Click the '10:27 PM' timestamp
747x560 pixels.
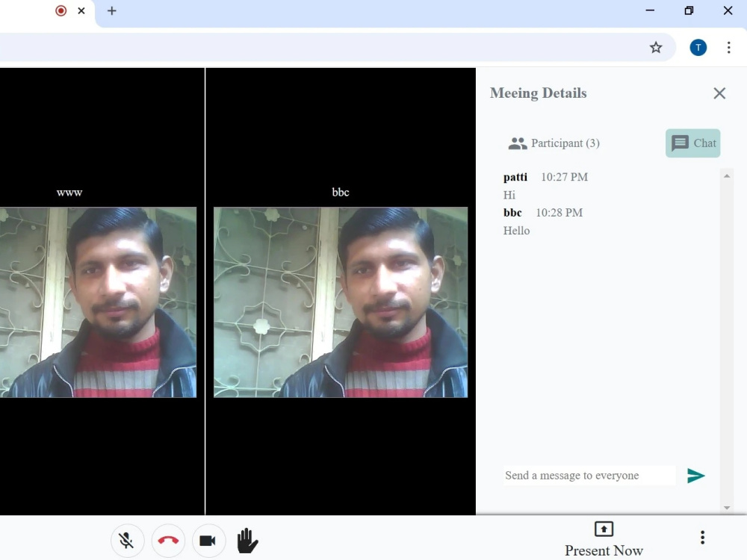[565, 177]
